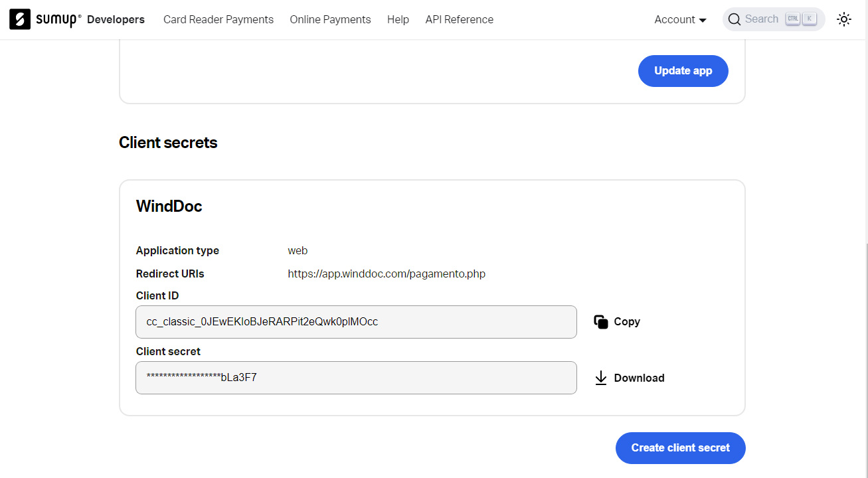Click the Search box in header
Image resolution: width=868 pixels, height=478 pixels.
tap(774, 19)
